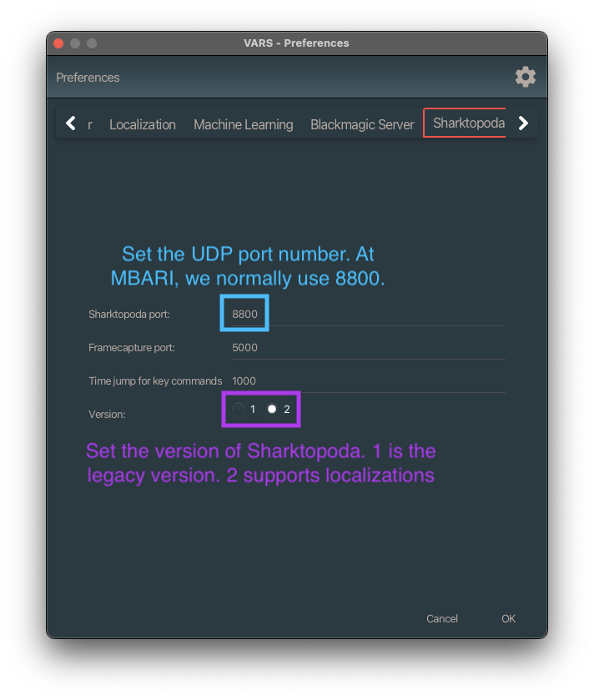Click the time jump for key commands field

click(368, 381)
